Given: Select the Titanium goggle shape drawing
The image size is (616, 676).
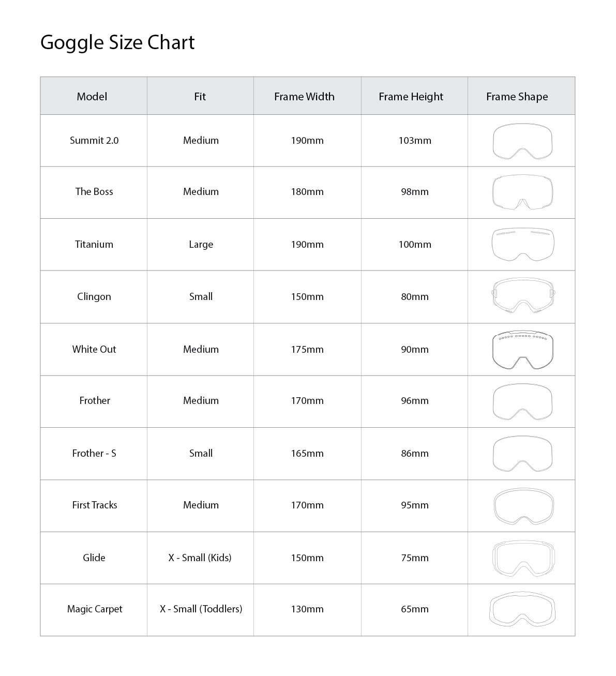Looking at the screenshot, I should (522, 244).
